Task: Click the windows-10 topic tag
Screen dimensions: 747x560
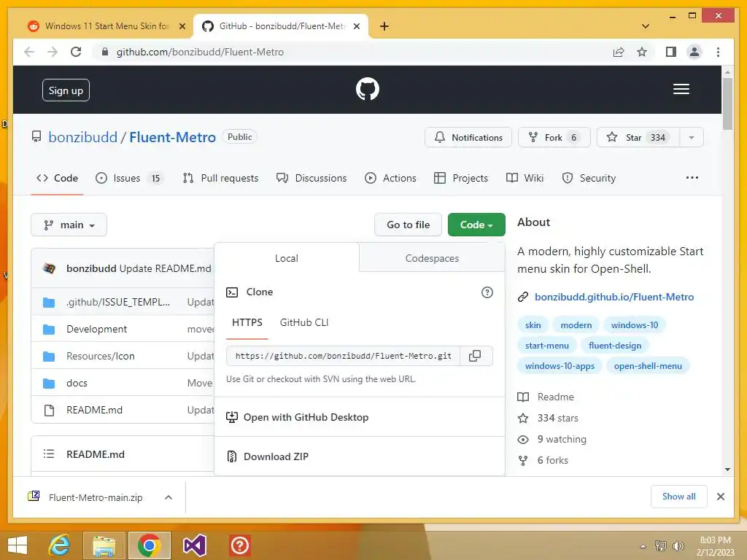Action: tap(634, 325)
